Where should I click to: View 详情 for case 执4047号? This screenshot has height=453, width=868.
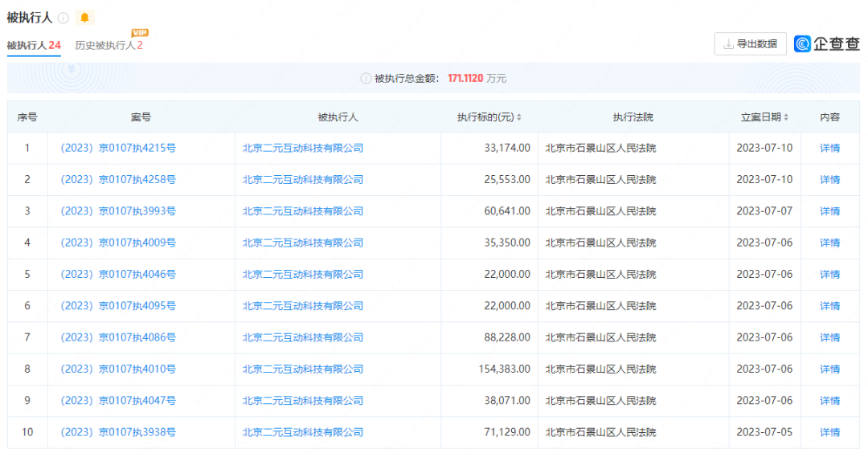point(829,401)
